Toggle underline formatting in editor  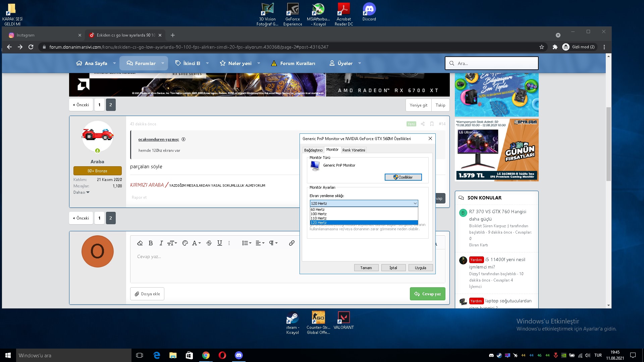tap(220, 243)
